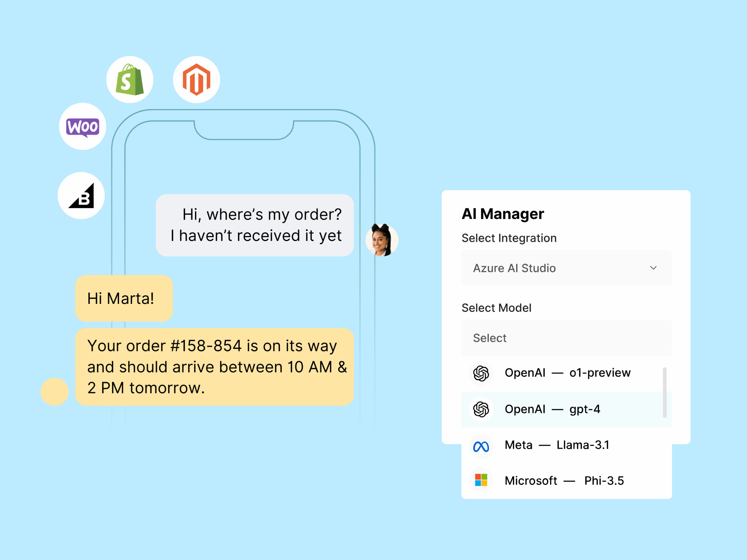The height and width of the screenshot is (560, 747).
Task: Click the 'Hi Marta!' chat bubble
Action: coord(124,298)
